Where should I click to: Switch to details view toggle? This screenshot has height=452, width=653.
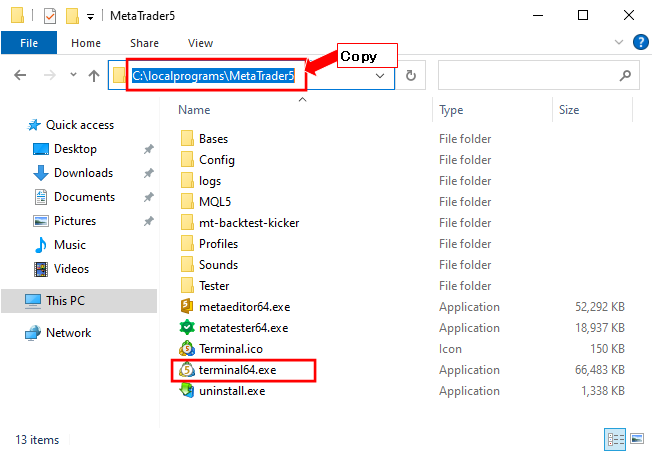(x=615, y=439)
